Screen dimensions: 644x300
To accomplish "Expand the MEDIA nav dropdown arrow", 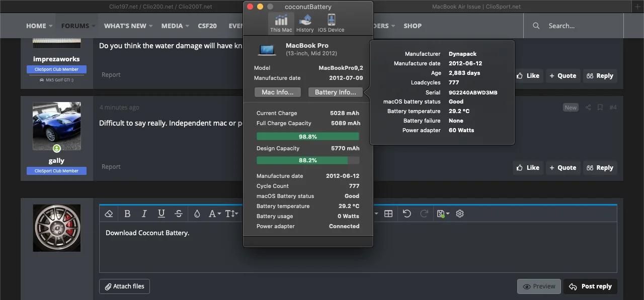I will [x=187, y=26].
